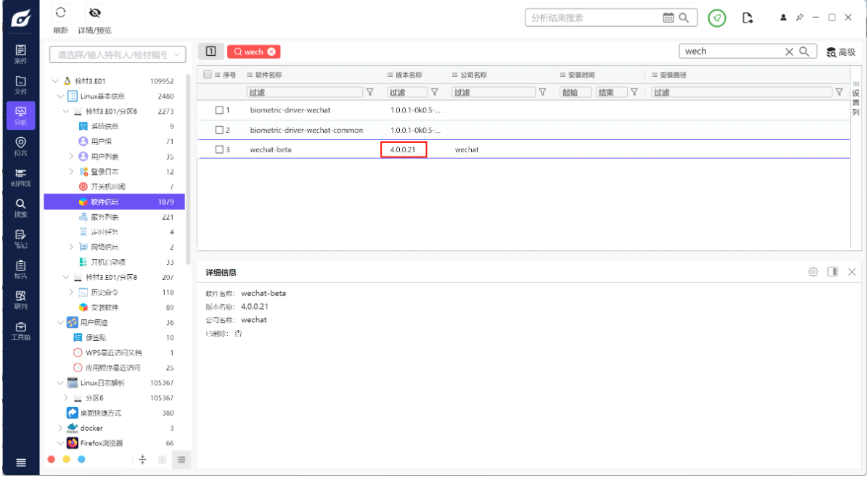
Task: Open the 研判 sidebar section
Action: click(x=20, y=300)
